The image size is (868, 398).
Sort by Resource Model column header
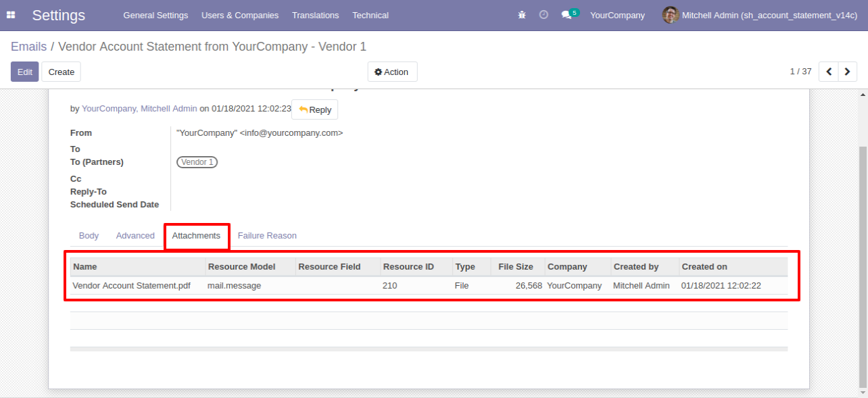pyautogui.click(x=251, y=267)
